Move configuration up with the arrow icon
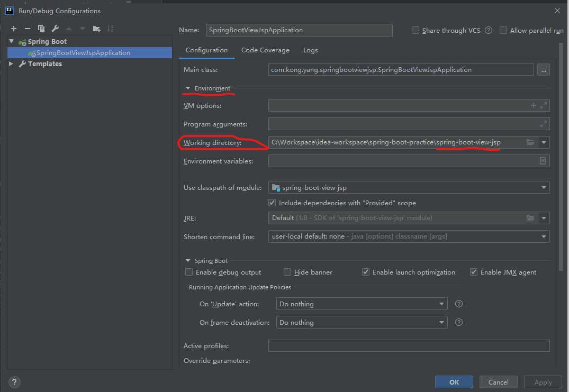569x392 pixels. [69, 29]
